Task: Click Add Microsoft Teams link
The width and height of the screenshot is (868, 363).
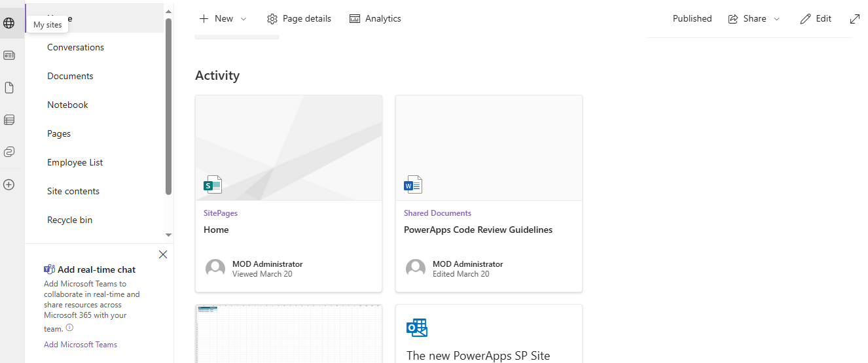Action: coord(81,345)
